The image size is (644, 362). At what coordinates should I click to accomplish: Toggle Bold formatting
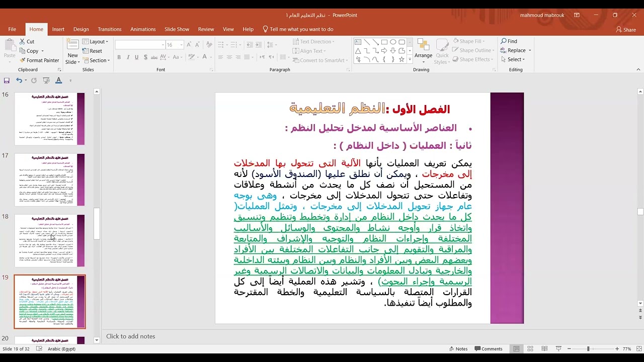pyautogui.click(x=119, y=57)
